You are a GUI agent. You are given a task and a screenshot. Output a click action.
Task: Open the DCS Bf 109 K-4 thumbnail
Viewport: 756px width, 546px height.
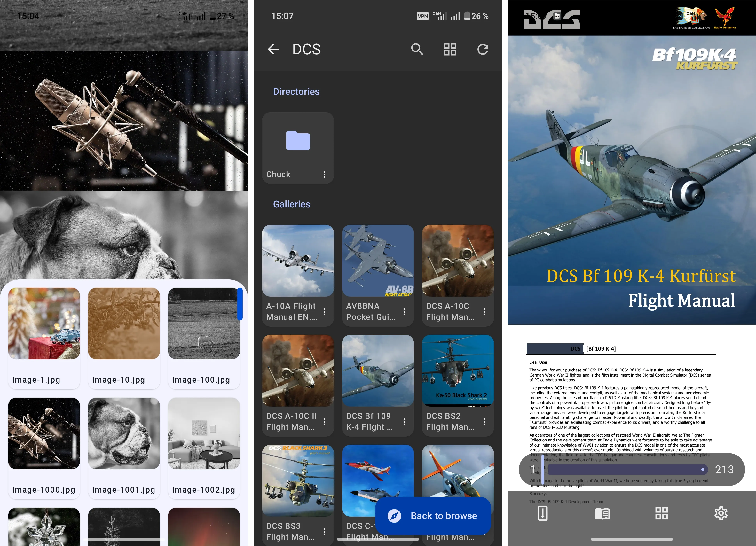tap(378, 371)
